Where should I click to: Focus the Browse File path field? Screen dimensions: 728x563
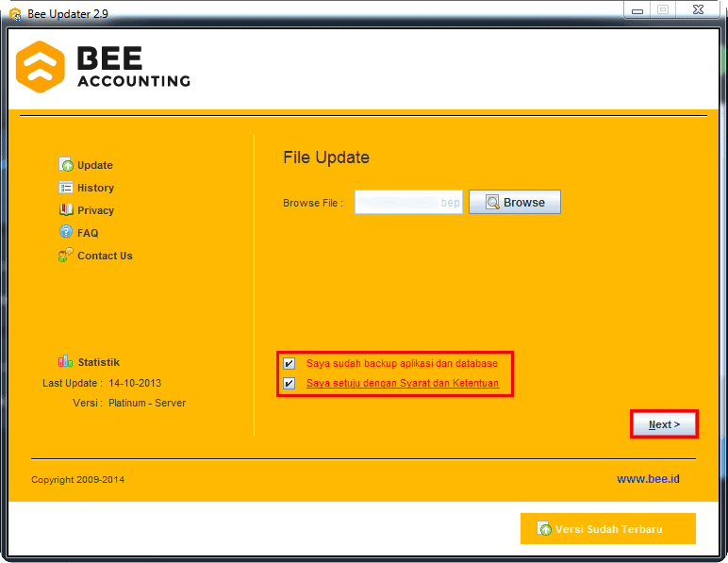408,202
